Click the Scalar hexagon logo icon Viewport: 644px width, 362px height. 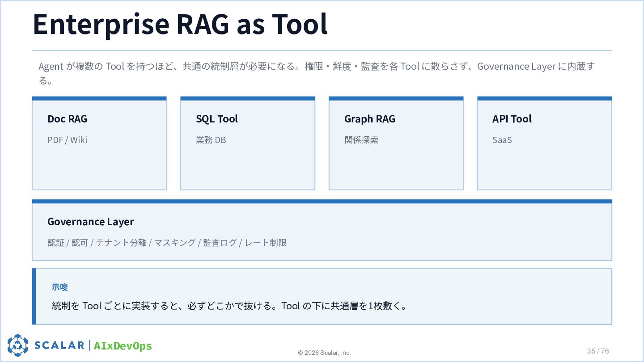pos(17,345)
